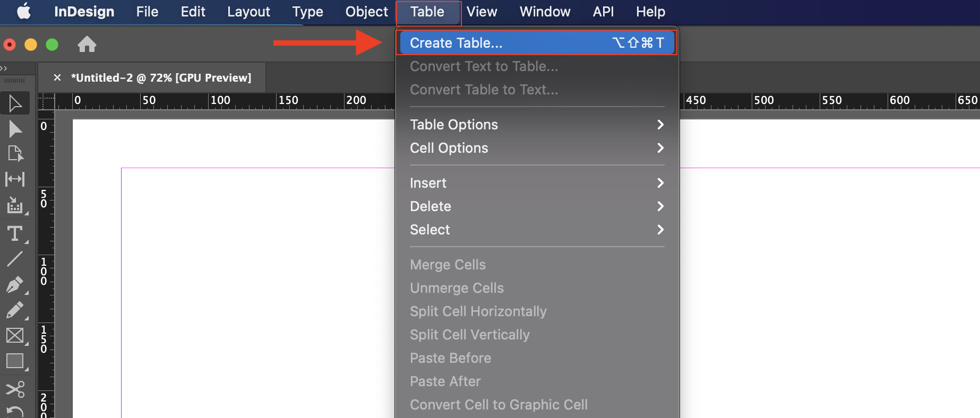980x418 pixels.
Task: Select the Scissors tool
Action: point(15,389)
